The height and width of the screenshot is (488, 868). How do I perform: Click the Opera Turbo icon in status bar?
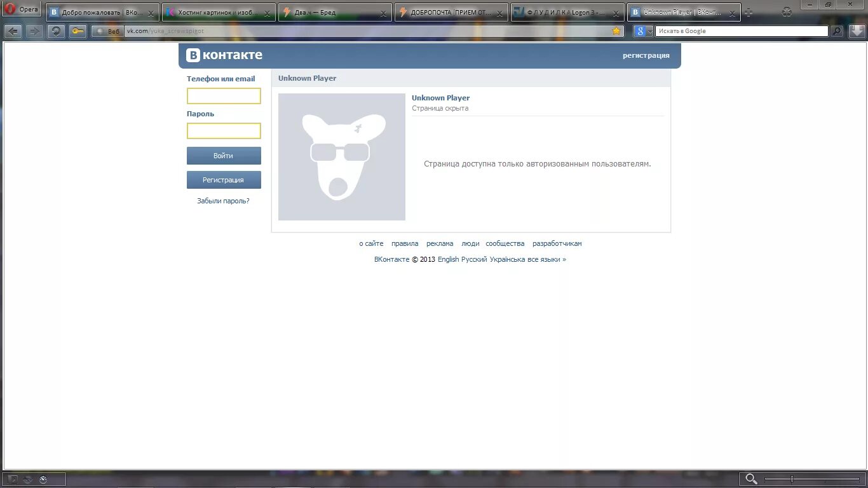(43, 480)
